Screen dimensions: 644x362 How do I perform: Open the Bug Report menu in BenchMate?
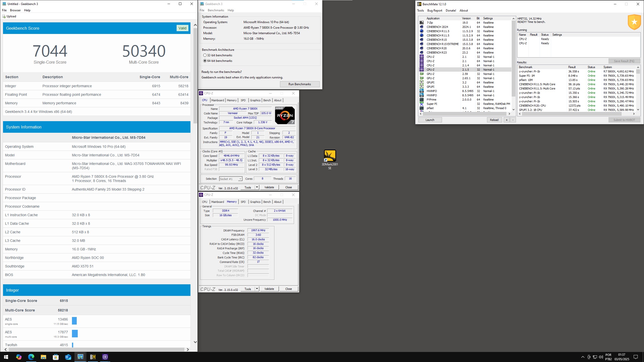[x=435, y=11]
